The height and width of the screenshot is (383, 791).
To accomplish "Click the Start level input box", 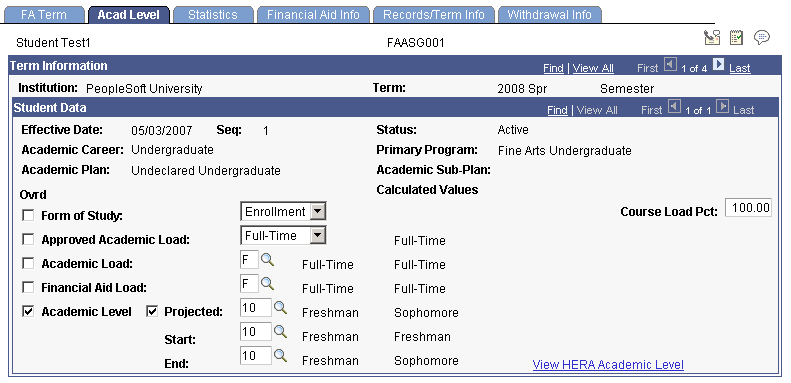I will [x=256, y=332].
